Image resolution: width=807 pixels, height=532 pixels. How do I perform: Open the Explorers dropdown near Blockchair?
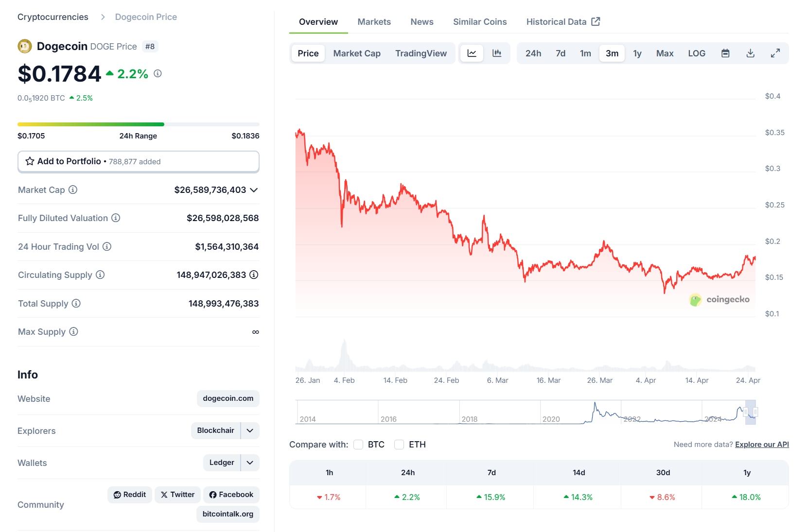[x=250, y=430]
